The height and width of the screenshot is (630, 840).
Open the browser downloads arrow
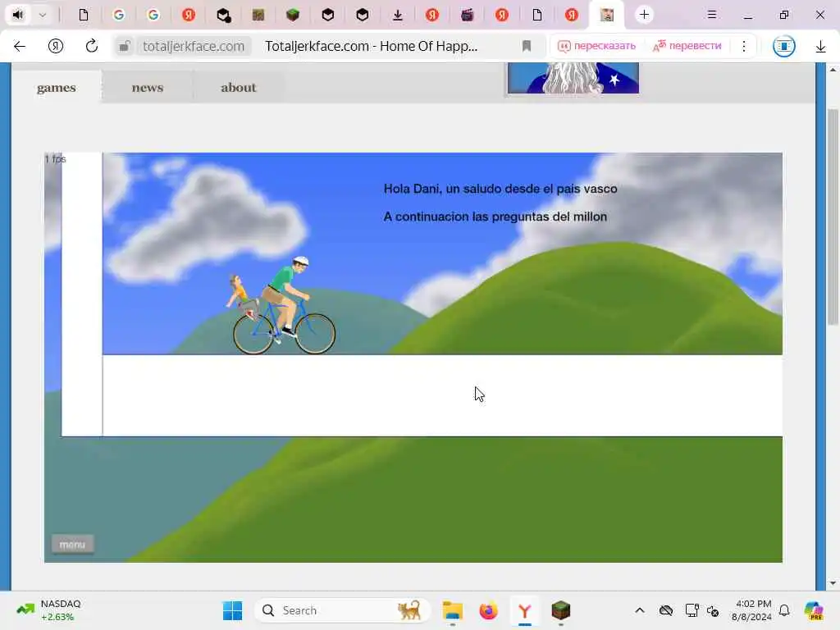pos(820,47)
